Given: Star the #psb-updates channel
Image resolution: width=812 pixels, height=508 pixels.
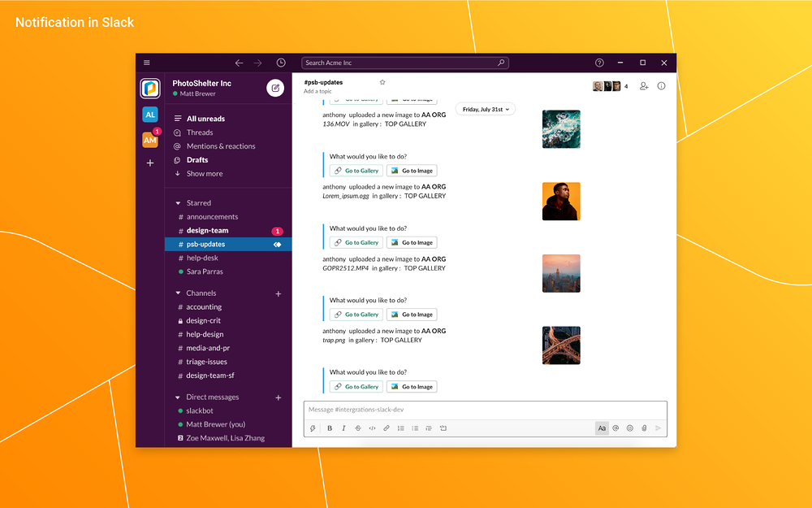Looking at the screenshot, I should [382, 82].
